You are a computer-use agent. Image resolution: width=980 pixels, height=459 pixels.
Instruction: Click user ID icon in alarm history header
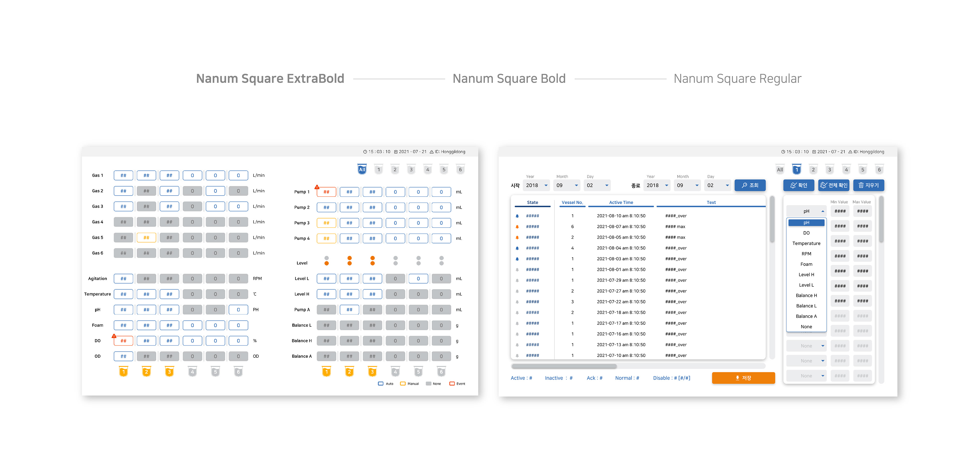(850, 152)
